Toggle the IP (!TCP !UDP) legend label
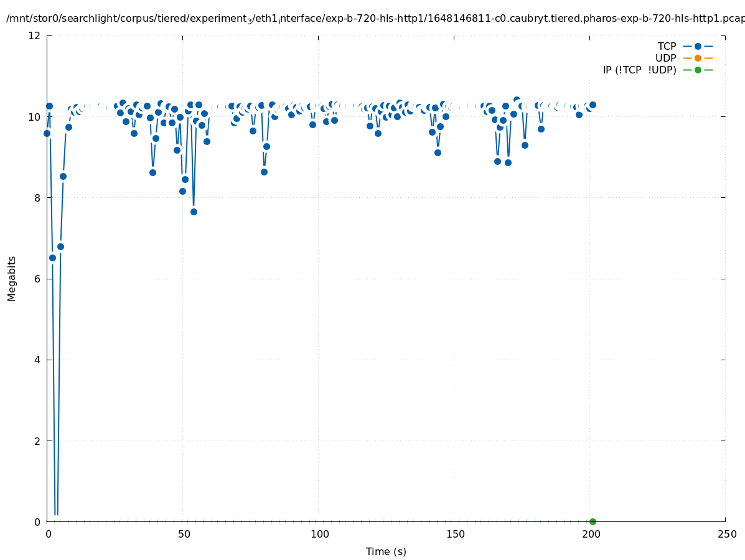 (639, 70)
